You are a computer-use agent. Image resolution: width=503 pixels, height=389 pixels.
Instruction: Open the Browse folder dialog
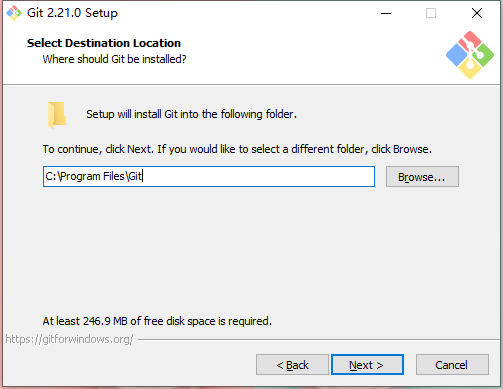(x=422, y=177)
